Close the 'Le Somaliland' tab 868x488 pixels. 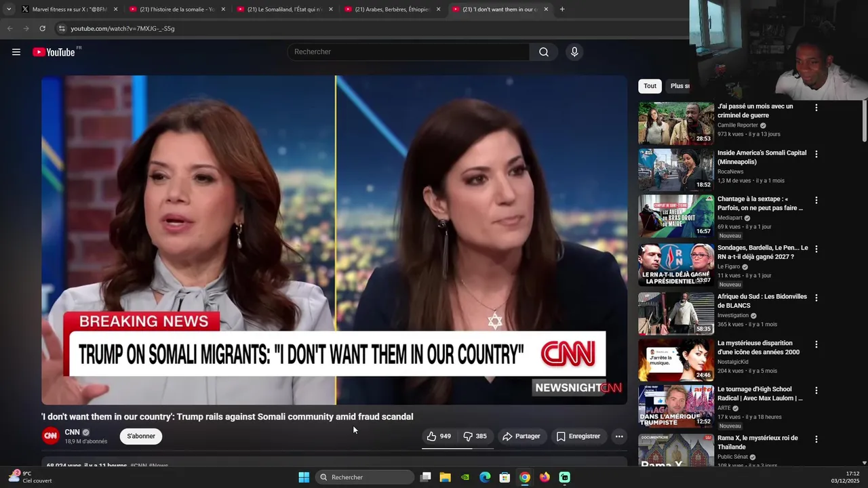[331, 9]
